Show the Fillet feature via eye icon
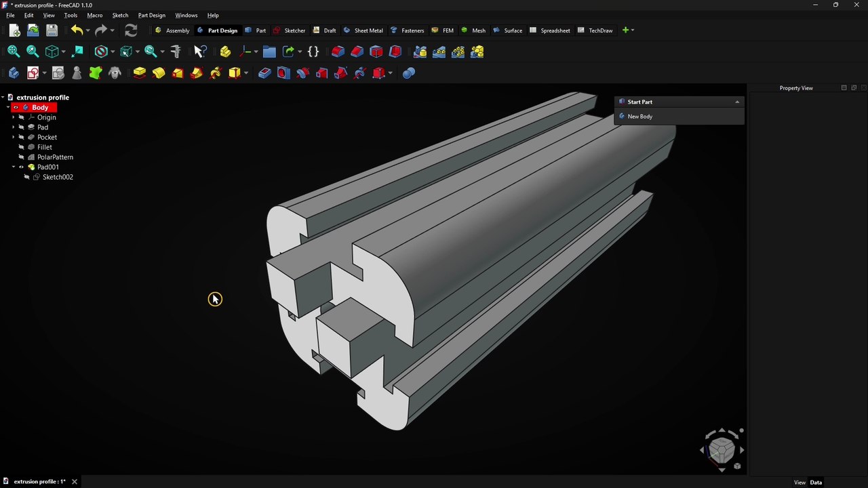The height and width of the screenshot is (488, 868). (x=22, y=147)
